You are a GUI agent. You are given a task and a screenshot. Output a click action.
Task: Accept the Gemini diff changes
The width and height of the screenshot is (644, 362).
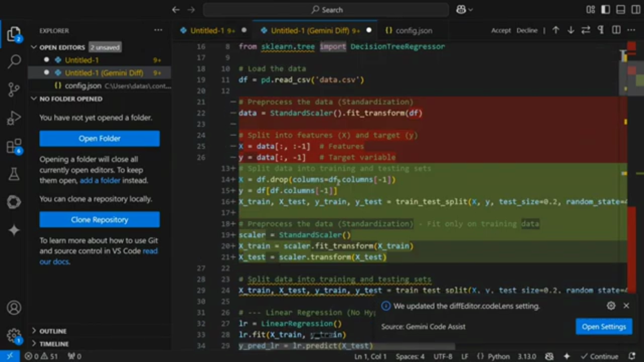point(501,30)
